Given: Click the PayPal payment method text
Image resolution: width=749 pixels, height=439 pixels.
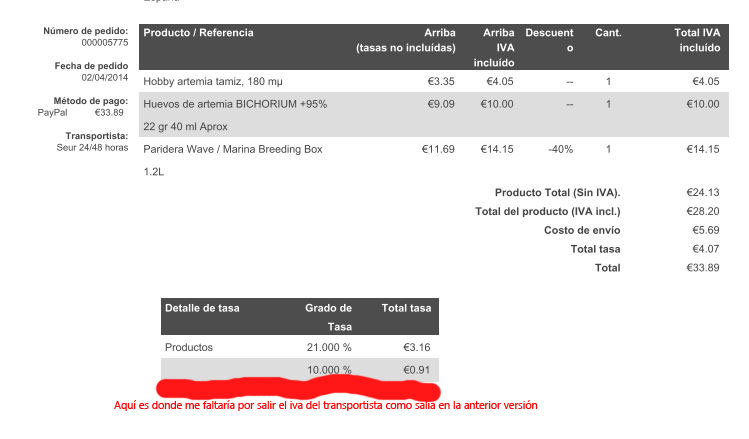Looking at the screenshot, I should 53,113.
